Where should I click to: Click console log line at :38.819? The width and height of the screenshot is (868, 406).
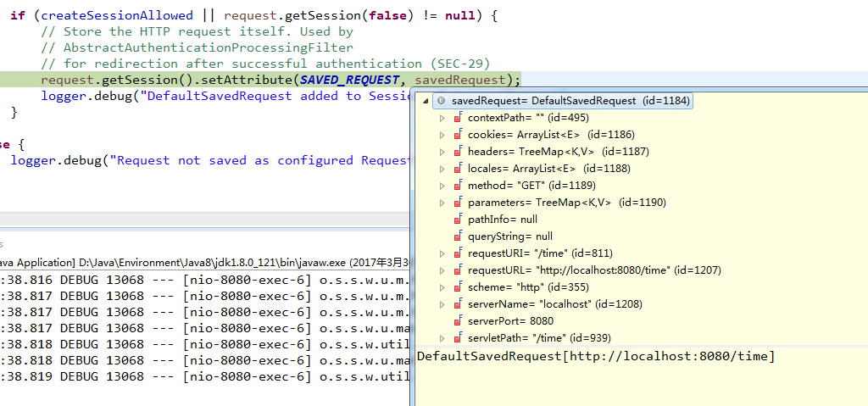[x=205, y=377]
